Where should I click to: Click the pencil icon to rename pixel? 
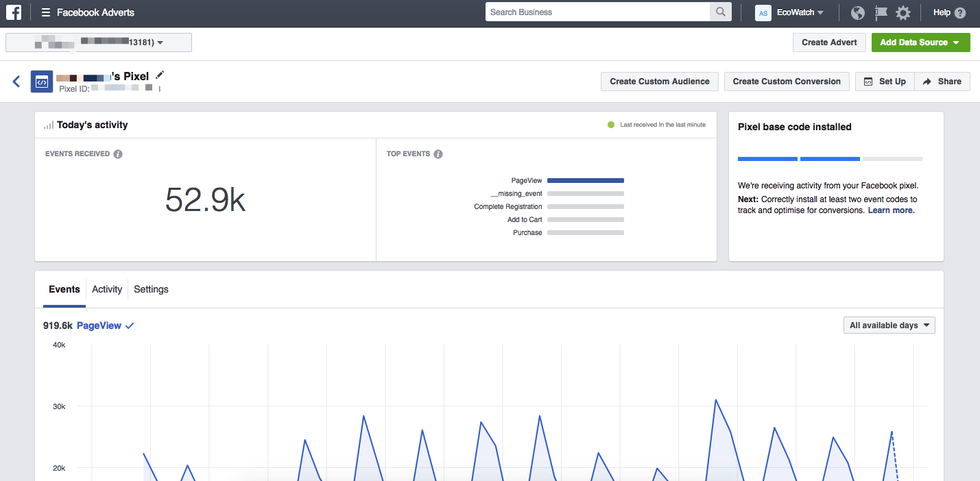160,75
